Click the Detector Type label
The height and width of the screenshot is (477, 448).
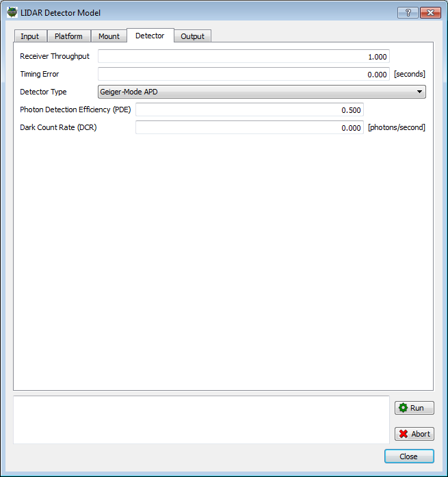click(44, 92)
